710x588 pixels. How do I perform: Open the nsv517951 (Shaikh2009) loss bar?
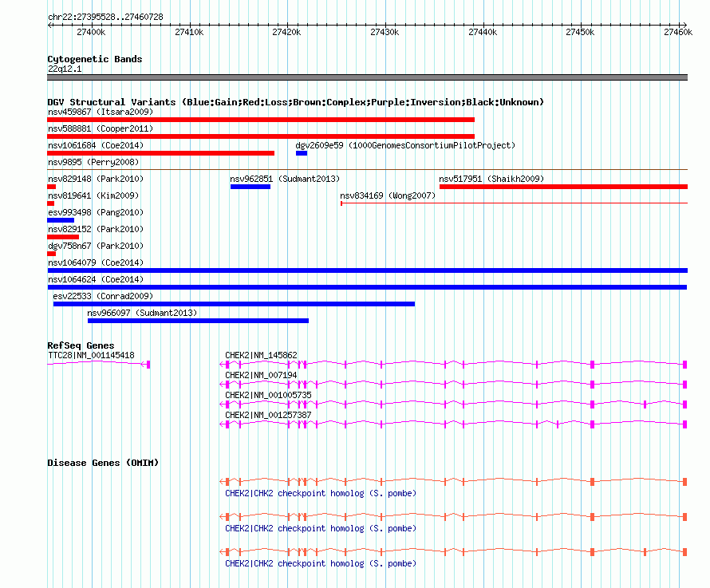pos(563,187)
